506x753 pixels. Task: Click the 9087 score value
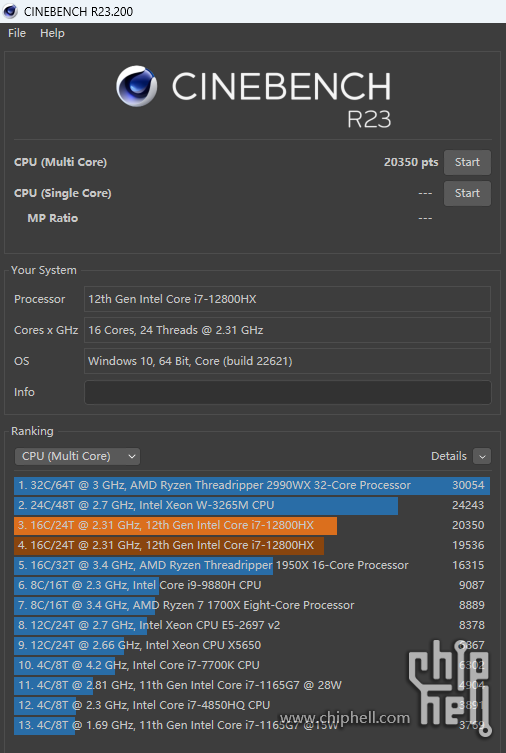[x=471, y=585]
